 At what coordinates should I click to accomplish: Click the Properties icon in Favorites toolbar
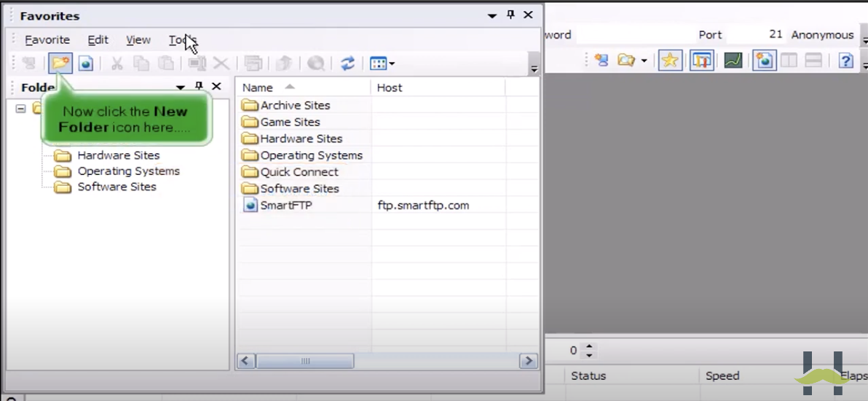[x=253, y=63]
